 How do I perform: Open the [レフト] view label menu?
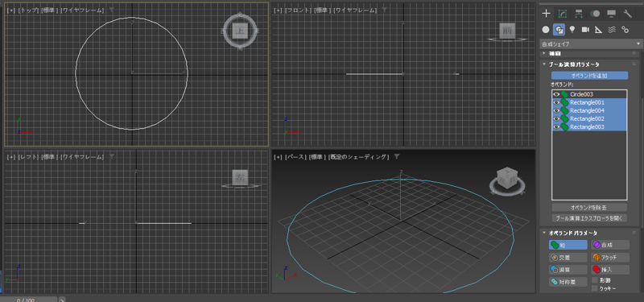coord(29,157)
